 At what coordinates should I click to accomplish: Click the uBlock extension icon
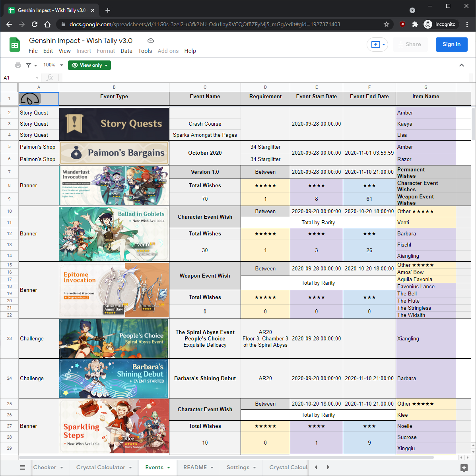coord(402,24)
